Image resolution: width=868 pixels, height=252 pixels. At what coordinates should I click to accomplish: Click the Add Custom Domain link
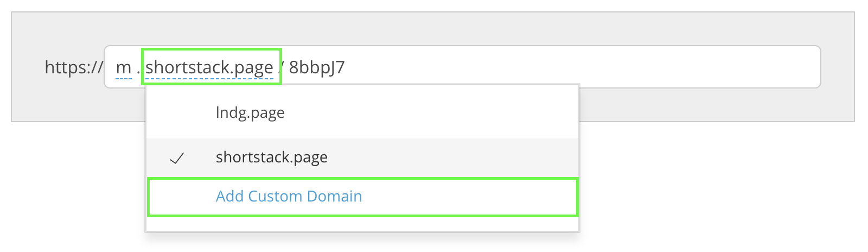(x=289, y=196)
